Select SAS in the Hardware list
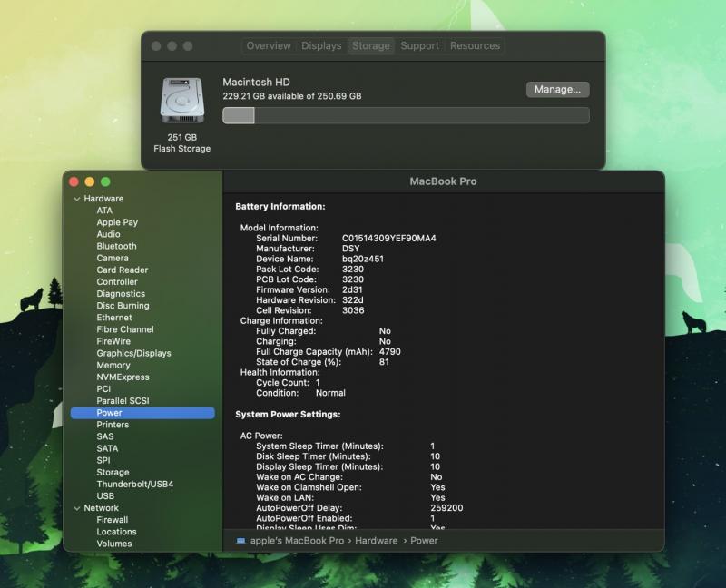 (x=105, y=436)
